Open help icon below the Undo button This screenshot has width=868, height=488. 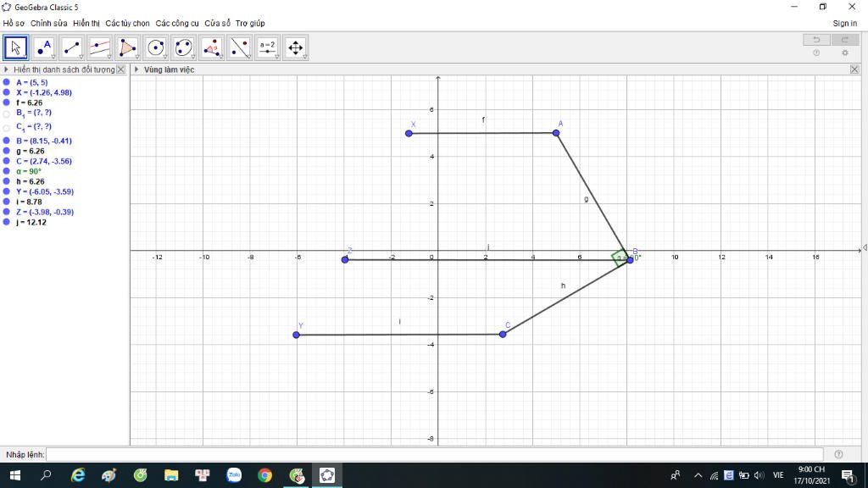tap(816, 53)
